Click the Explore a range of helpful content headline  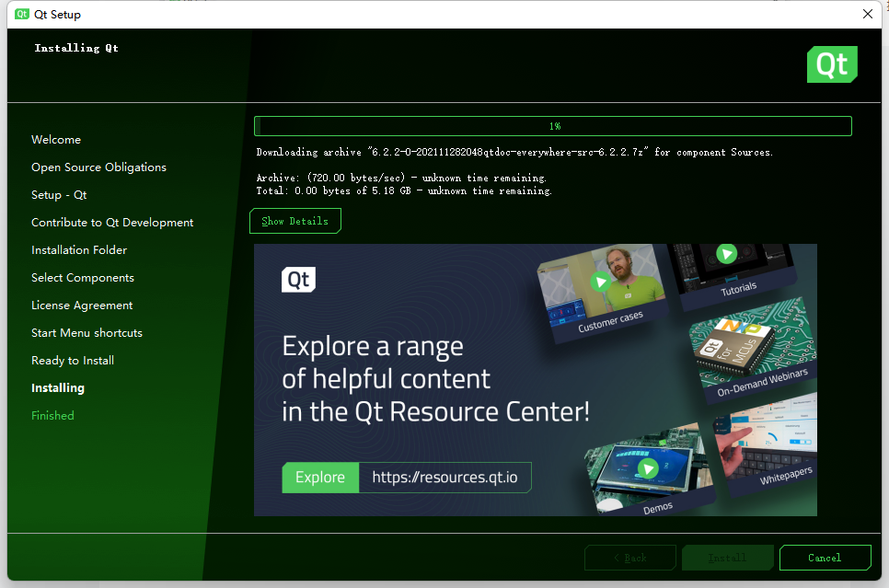(435, 379)
